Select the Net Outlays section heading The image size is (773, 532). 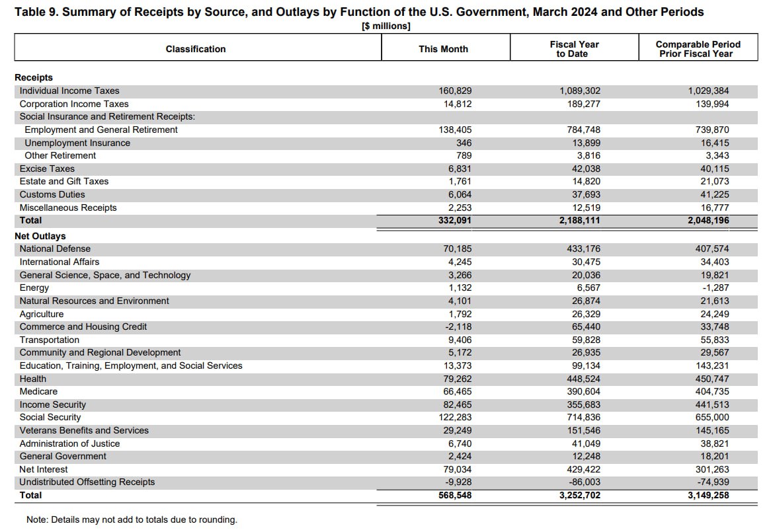pos(40,236)
